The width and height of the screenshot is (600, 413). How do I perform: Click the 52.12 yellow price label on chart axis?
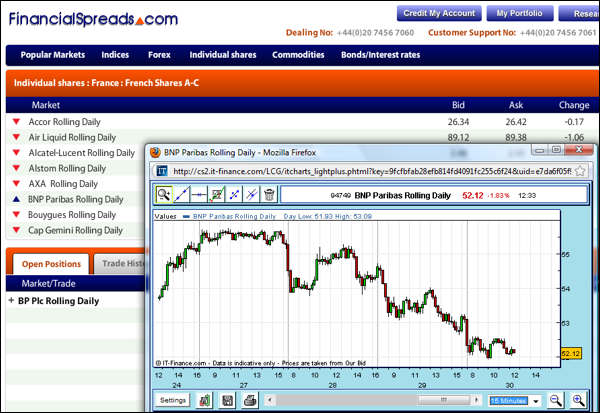click(x=571, y=353)
